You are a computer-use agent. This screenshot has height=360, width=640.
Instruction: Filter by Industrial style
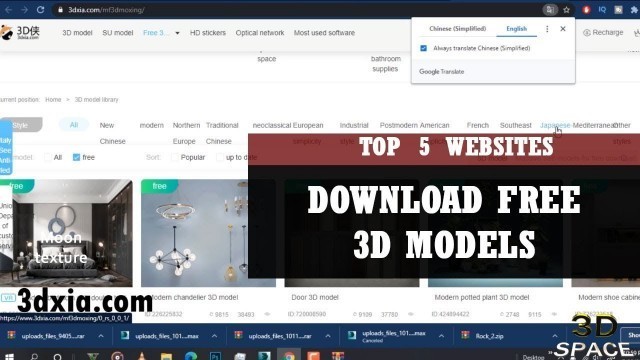354,125
